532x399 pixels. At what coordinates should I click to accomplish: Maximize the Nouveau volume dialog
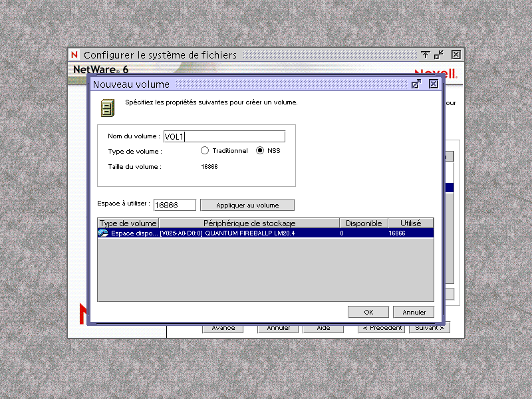point(416,84)
